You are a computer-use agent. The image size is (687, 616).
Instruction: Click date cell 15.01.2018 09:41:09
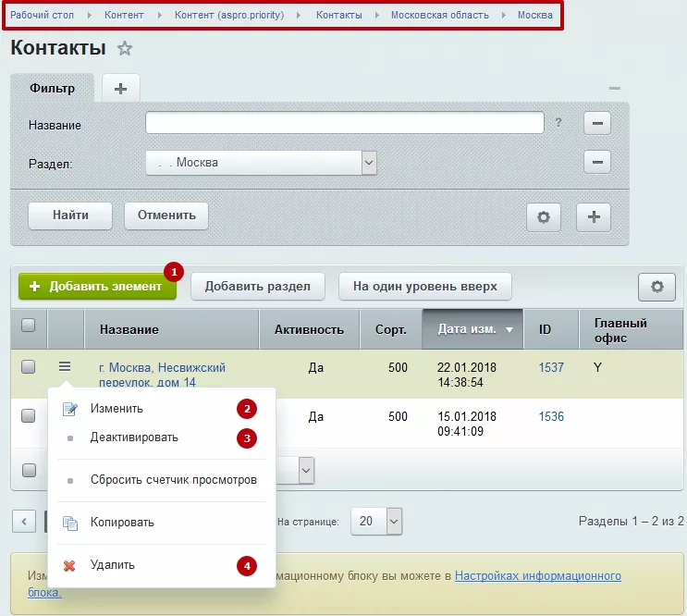click(x=467, y=424)
